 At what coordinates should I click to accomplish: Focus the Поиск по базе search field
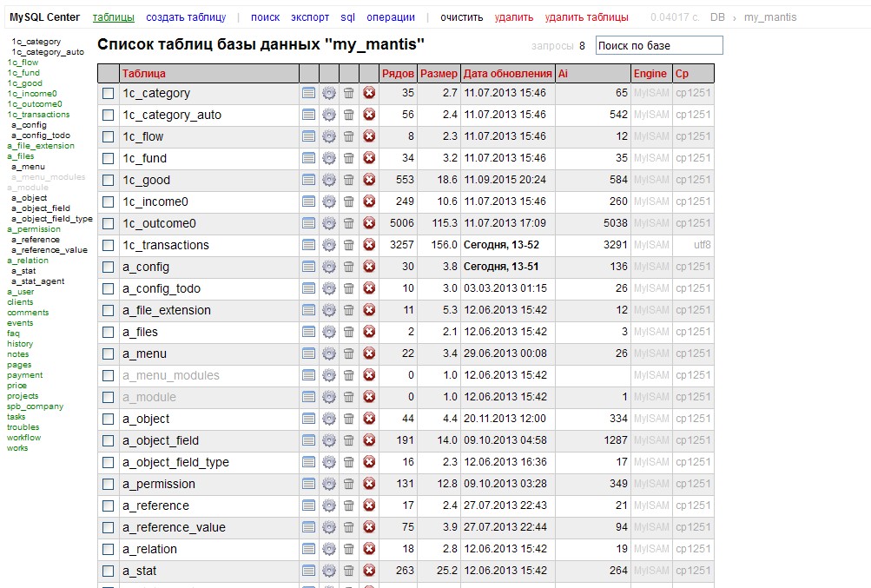[659, 45]
